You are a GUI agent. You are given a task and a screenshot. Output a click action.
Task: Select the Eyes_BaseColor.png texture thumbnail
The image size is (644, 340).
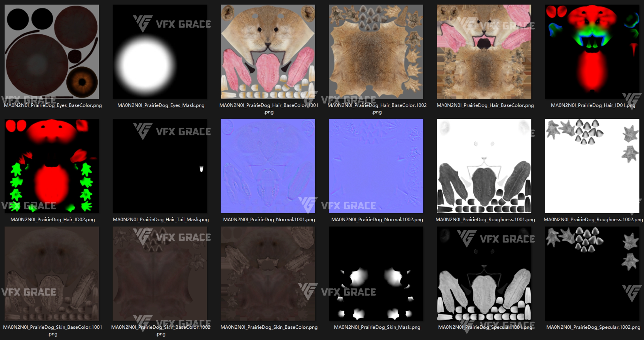[52, 52]
